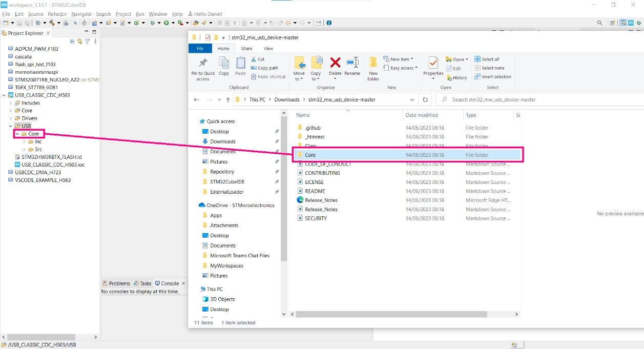644x349 pixels.
Task: Click Select none in the ribbon
Action: (x=489, y=68)
